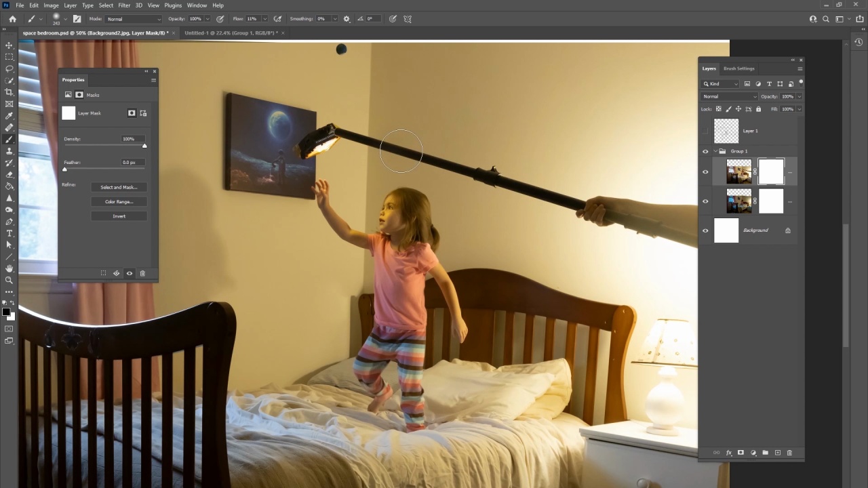The image size is (868, 488).
Task: Hide the Background layer visibility eye
Action: tap(705, 230)
